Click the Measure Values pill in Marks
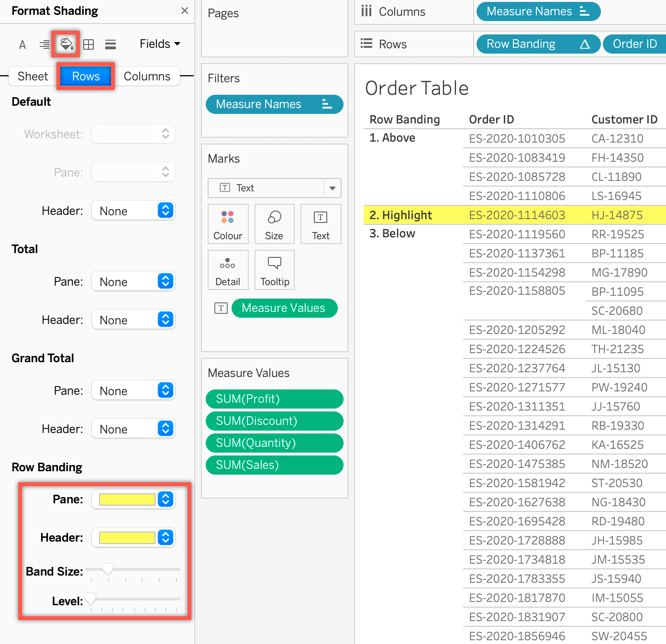Screen dimensions: 666x644 click(x=284, y=308)
